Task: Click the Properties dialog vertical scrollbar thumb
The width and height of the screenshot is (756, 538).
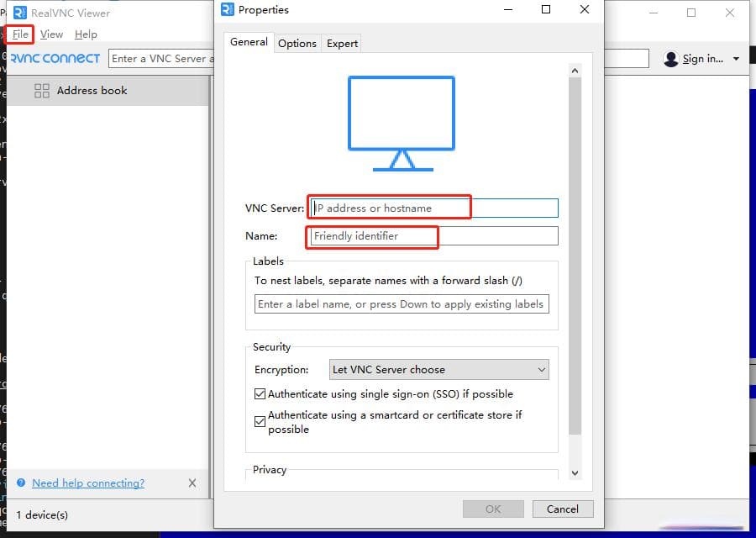Action: (x=575, y=256)
